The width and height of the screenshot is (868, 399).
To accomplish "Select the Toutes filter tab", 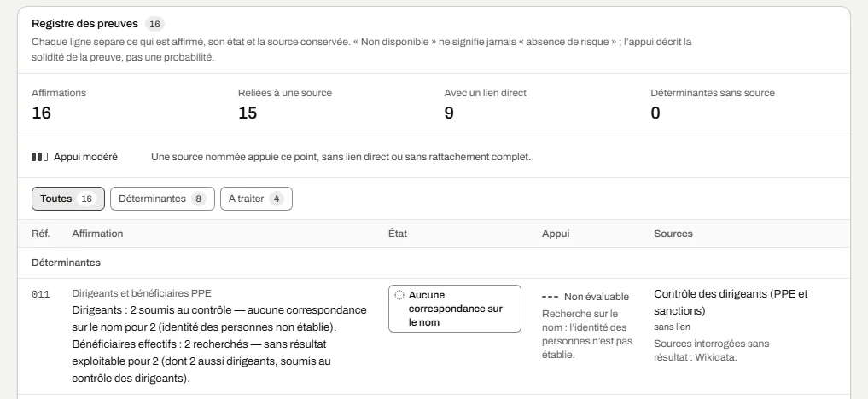I will pos(68,199).
